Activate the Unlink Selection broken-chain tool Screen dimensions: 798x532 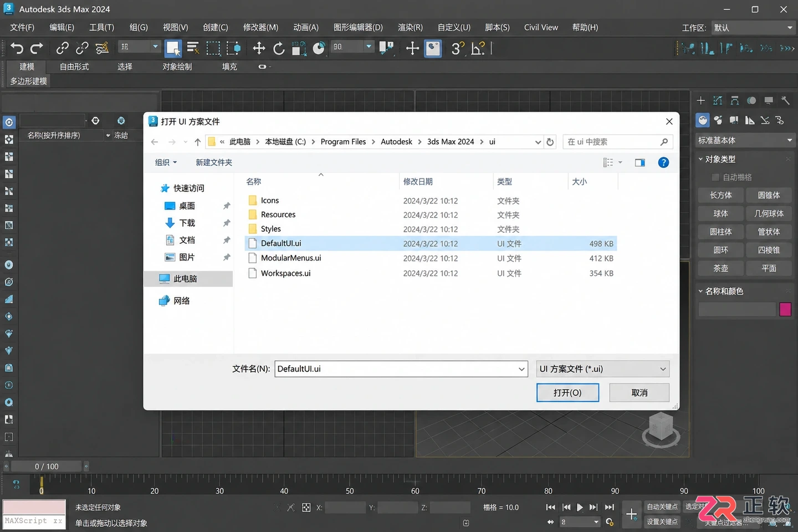point(82,49)
